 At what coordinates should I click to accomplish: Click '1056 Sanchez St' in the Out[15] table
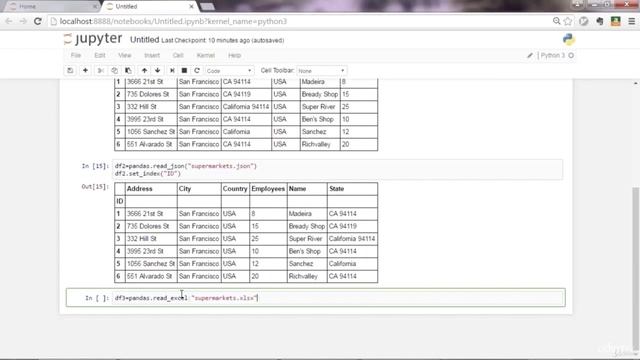click(151, 264)
